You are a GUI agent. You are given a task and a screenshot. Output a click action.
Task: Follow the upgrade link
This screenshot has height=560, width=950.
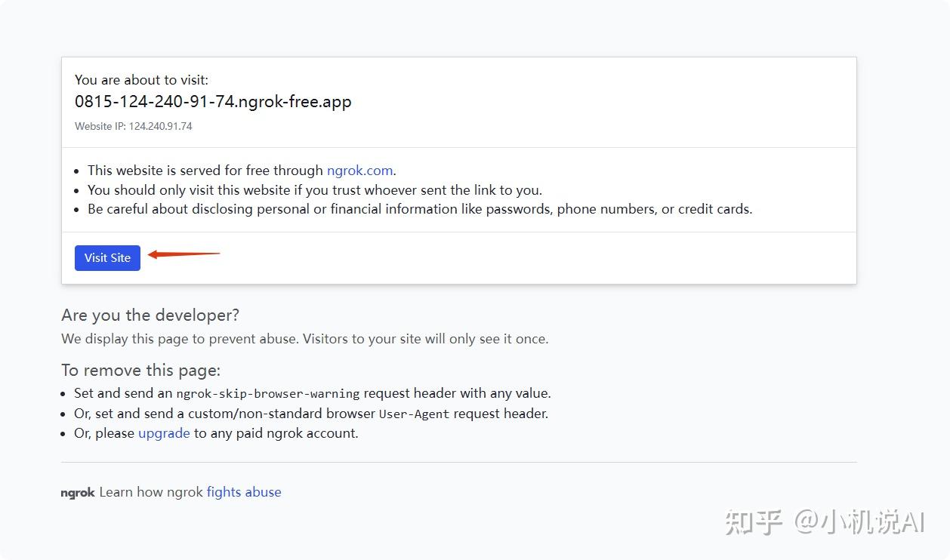pyautogui.click(x=164, y=433)
